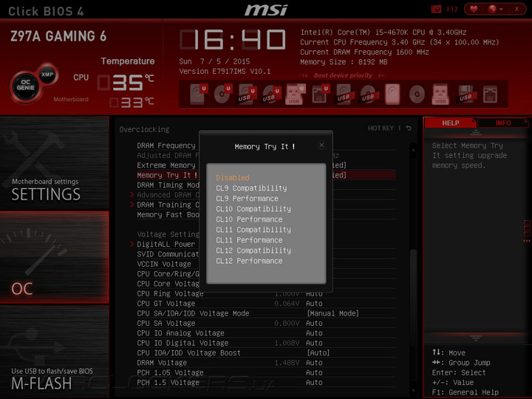Image resolution: width=532 pixels, height=399 pixels.
Task: Click the F12 screenshot camera icon
Action: 436,9
